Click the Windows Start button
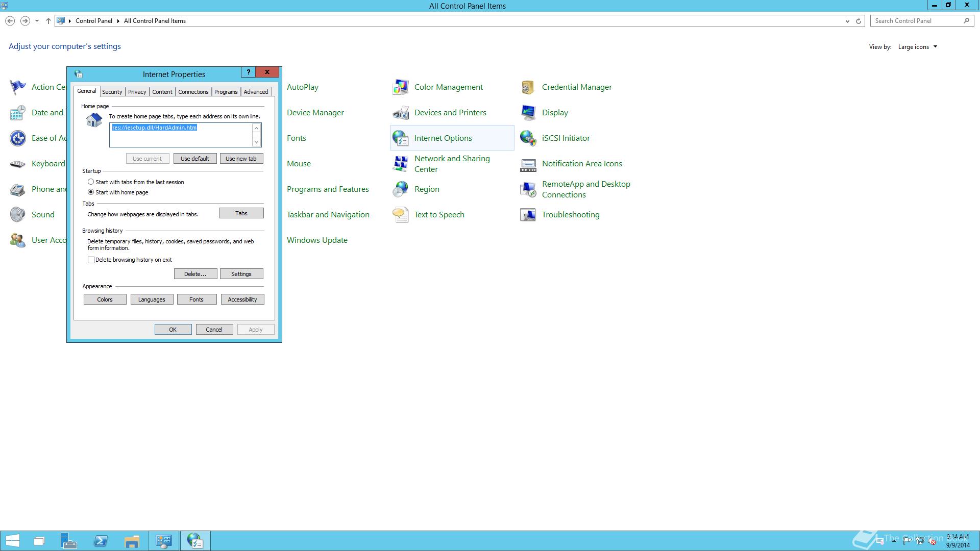The height and width of the screenshot is (551, 980). (x=12, y=541)
